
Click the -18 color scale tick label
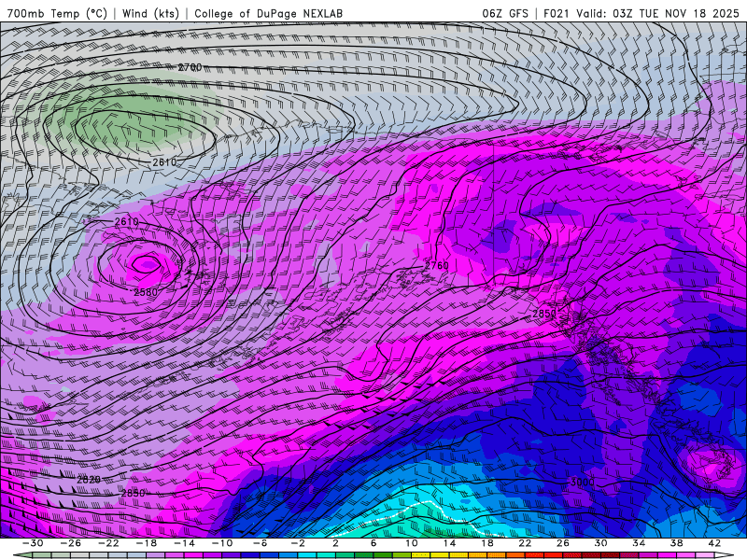click(147, 543)
